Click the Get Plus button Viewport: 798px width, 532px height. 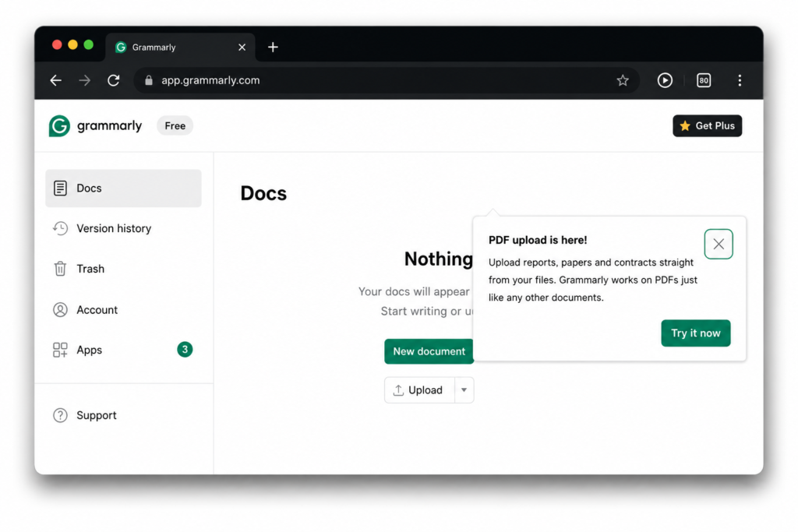coord(707,125)
